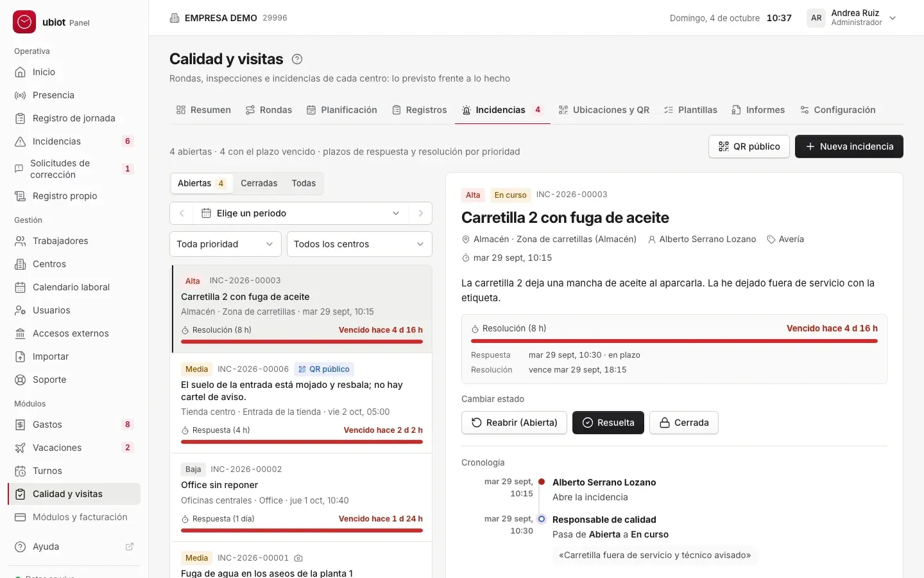Open Centros section
Image resolution: width=924 pixels, height=578 pixels.
click(74, 264)
